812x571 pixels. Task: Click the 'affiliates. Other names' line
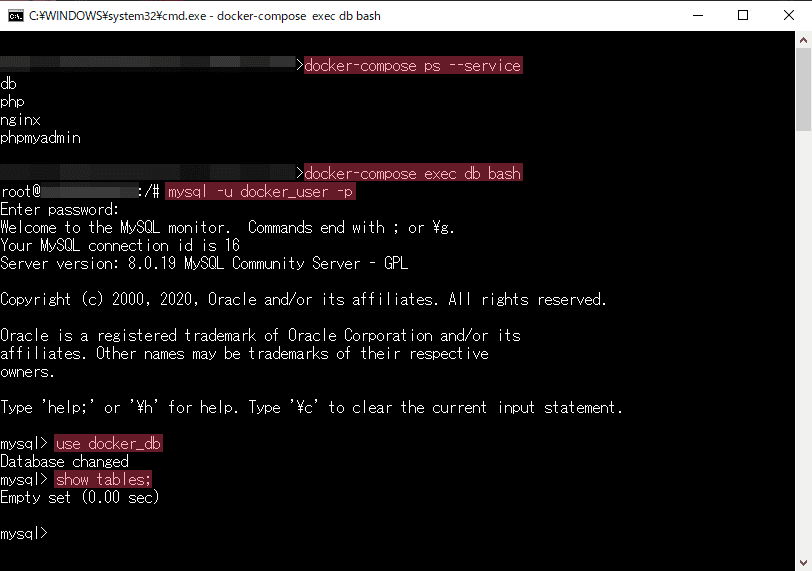coord(244,354)
